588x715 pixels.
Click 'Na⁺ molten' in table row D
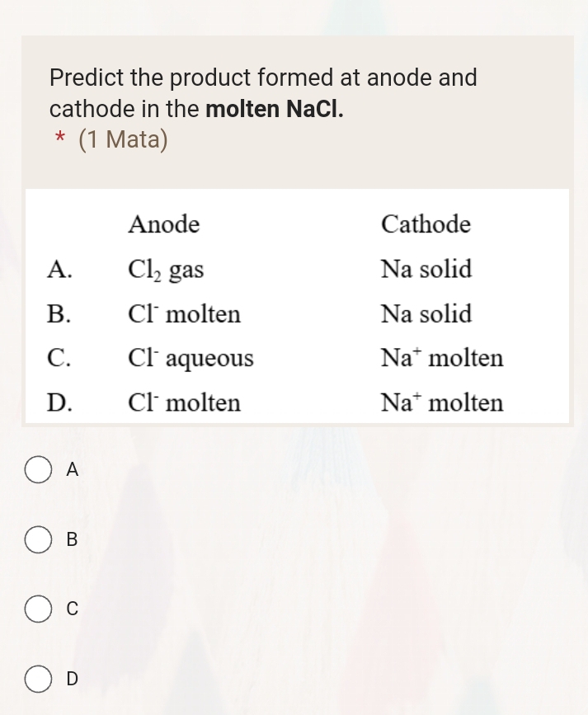coord(441,403)
